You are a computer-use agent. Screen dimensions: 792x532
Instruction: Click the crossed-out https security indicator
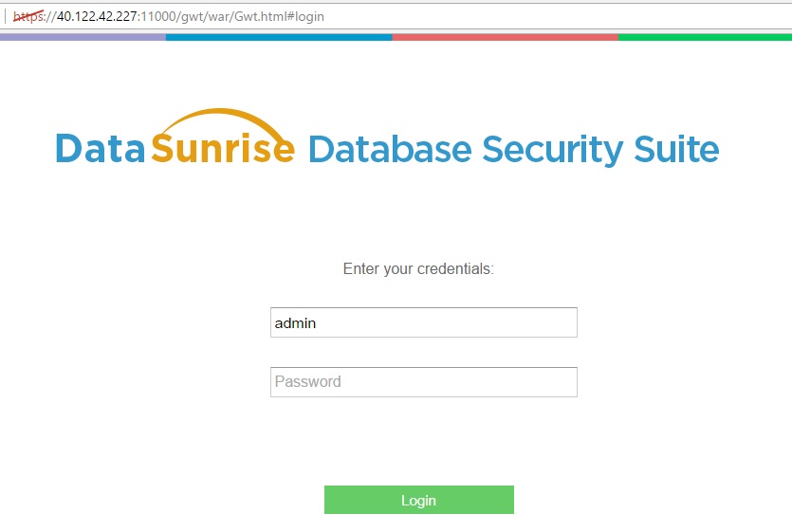pos(28,16)
